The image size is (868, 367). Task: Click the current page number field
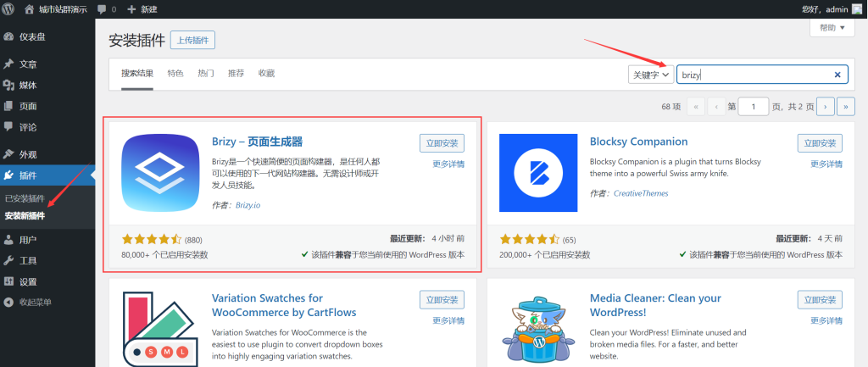753,107
